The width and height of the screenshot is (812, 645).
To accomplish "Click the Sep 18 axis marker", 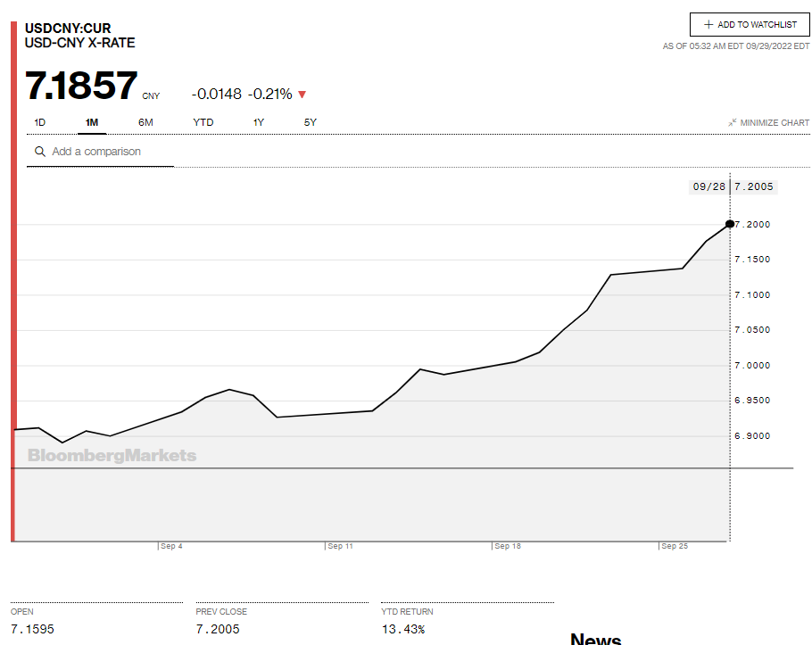I will tap(508, 546).
